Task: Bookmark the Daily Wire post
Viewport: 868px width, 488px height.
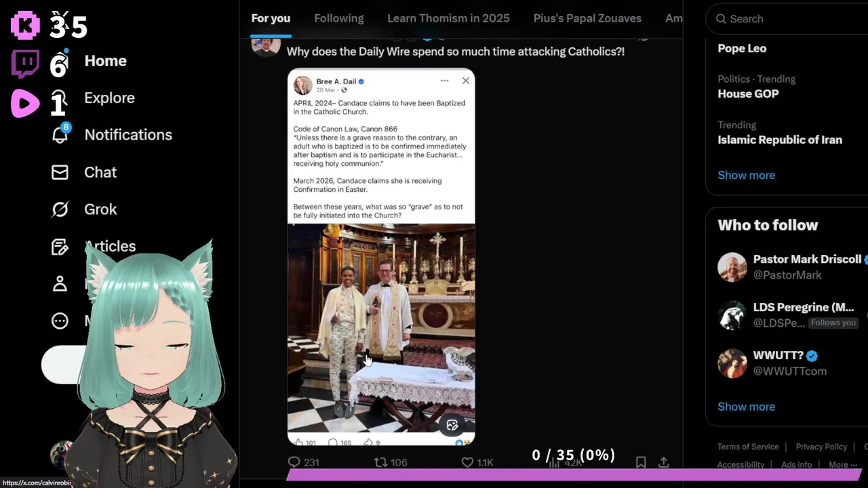Action: [641, 462]
